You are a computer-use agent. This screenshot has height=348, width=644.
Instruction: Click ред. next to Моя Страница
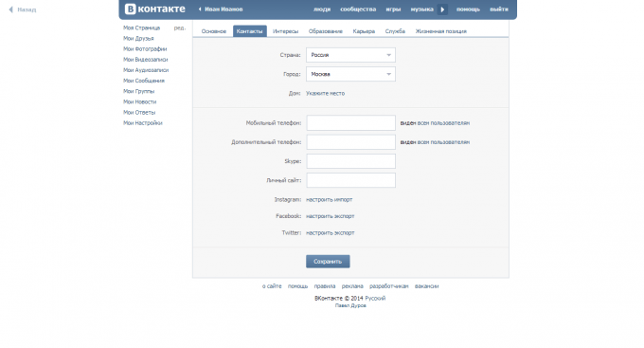coord(180,27)
